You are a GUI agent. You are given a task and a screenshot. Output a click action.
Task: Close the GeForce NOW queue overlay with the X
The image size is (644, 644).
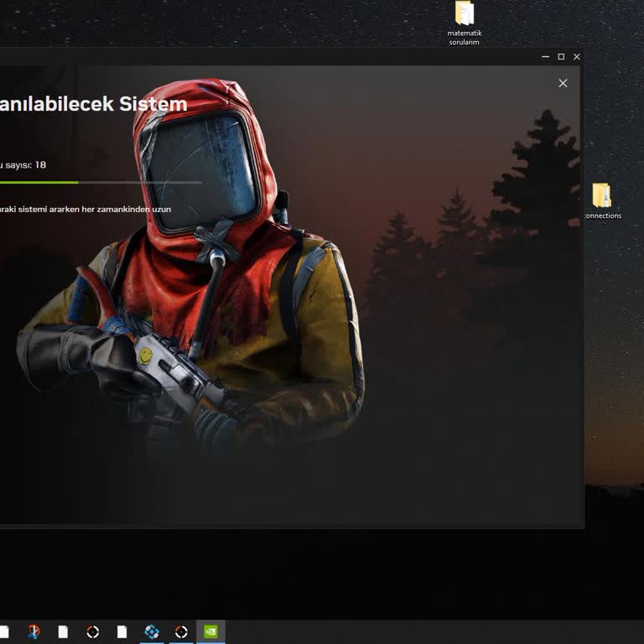pos(563,83)
